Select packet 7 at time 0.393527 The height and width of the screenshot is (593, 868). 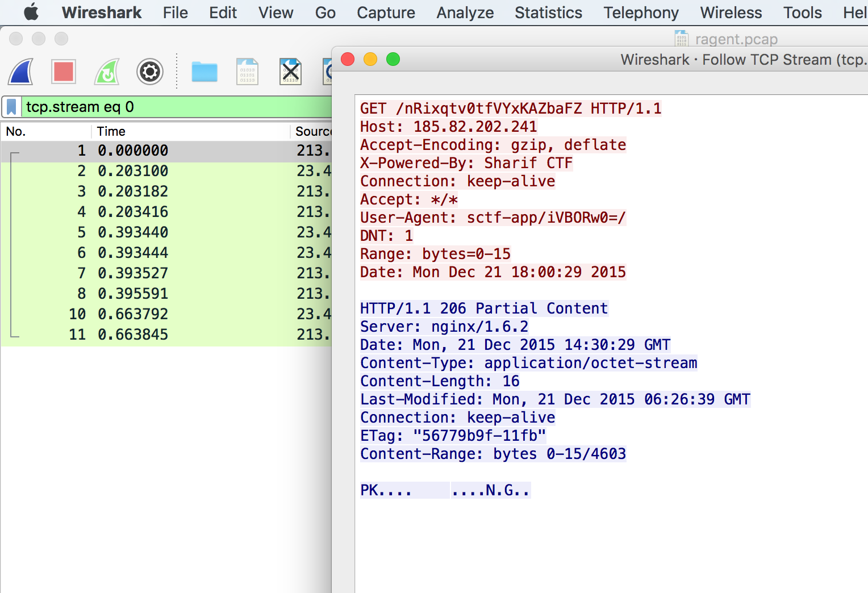coord(166,273)
